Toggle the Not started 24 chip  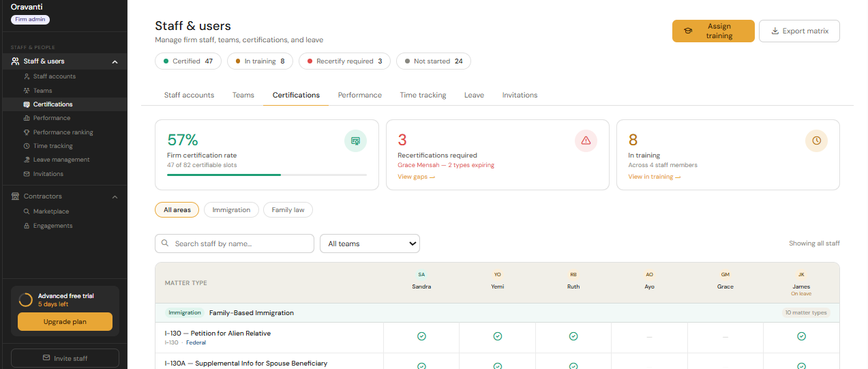[434, 61]
